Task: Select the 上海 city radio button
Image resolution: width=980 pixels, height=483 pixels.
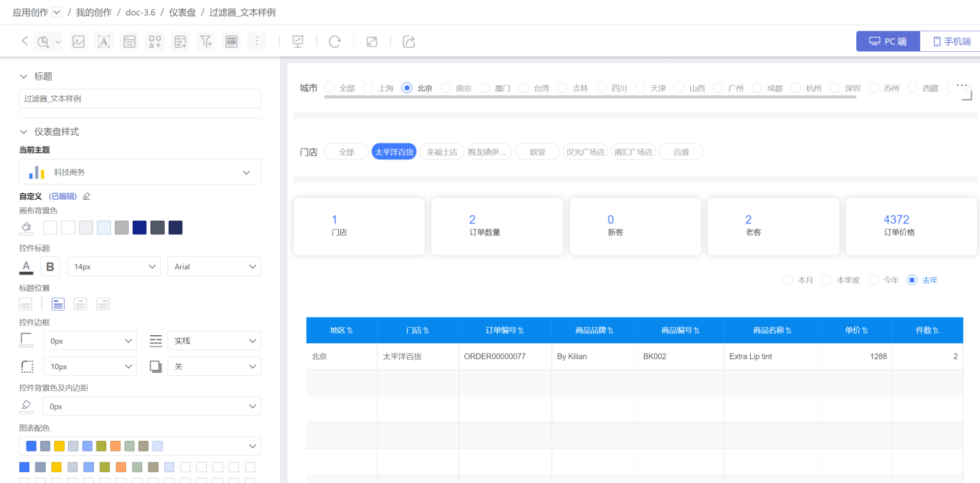Action: click(x=368, y=88)
